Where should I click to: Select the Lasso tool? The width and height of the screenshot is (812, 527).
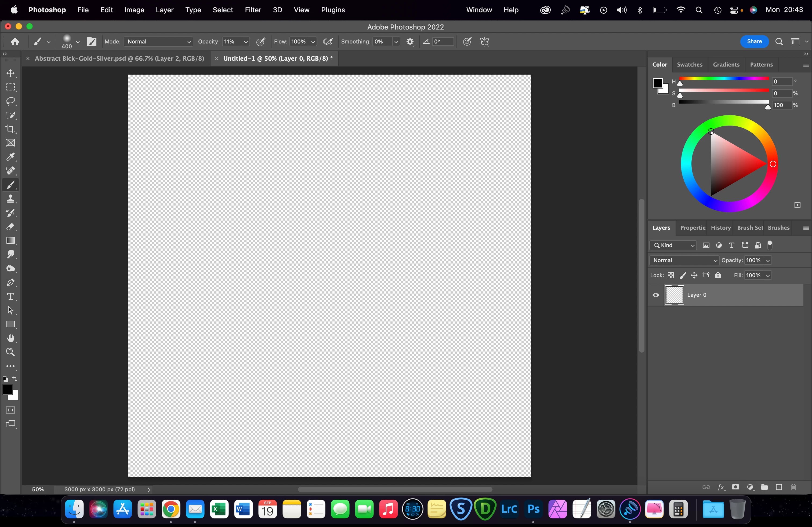(x=10, y=101)
